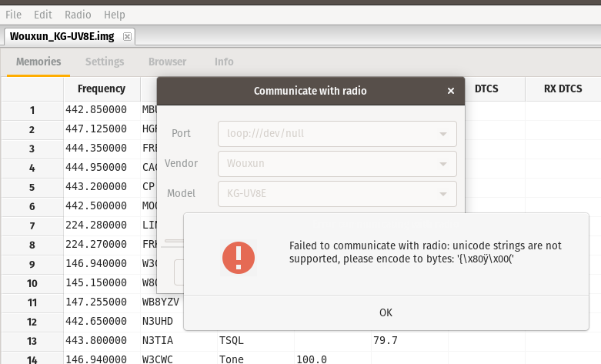
Task: Select memory row 5 header
Action: click(x=32, y=187)
